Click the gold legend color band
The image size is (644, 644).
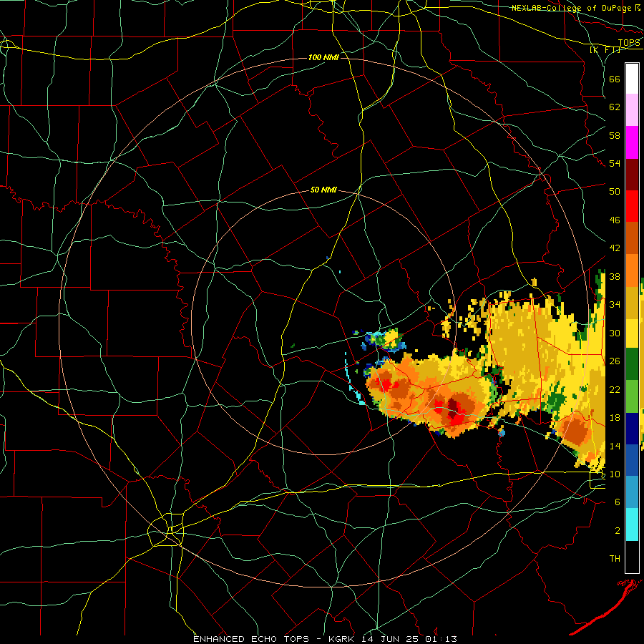coord(632,302)
